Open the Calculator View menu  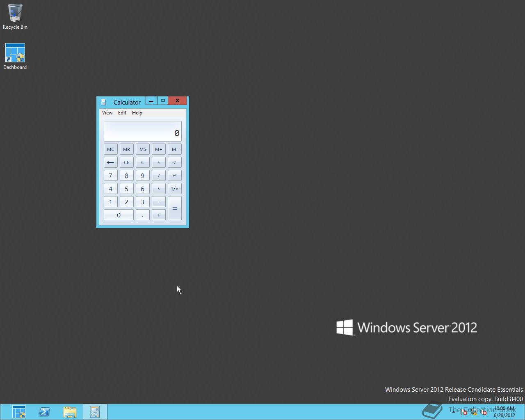click(107, 113)
